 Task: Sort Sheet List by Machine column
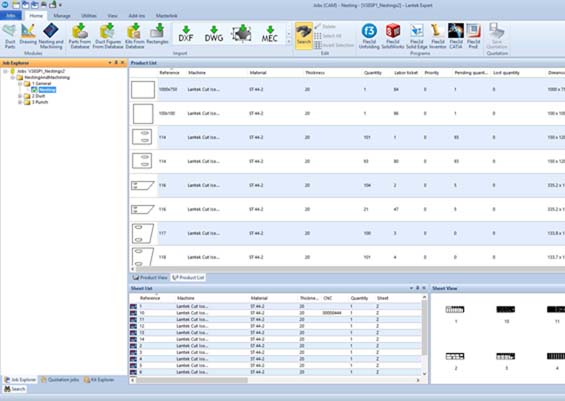[186, 298]
